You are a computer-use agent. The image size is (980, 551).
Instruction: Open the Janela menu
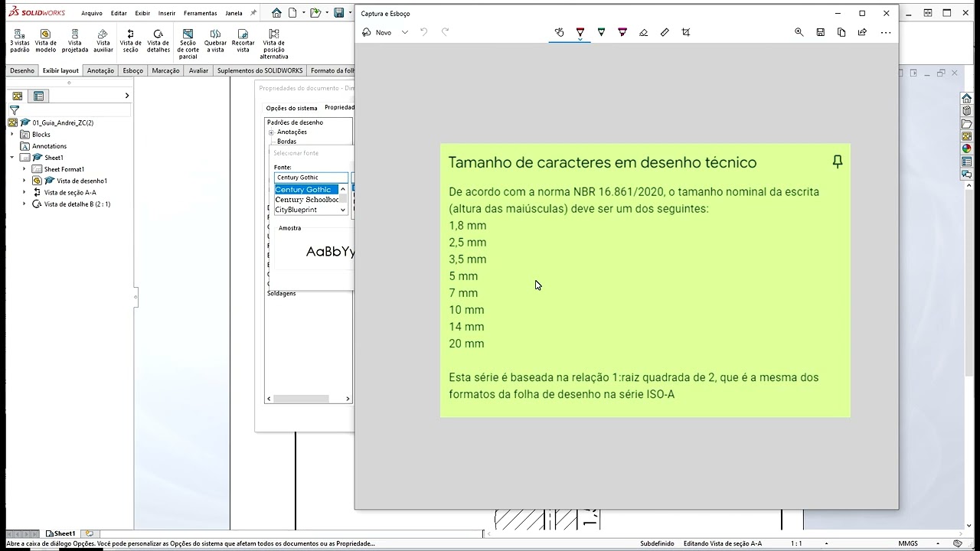pos(234,13)
